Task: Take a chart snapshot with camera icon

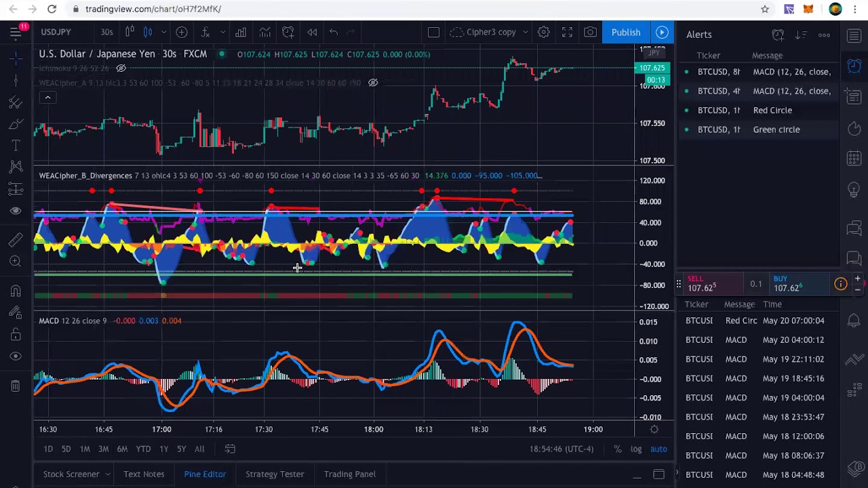Action: (591, 32)
